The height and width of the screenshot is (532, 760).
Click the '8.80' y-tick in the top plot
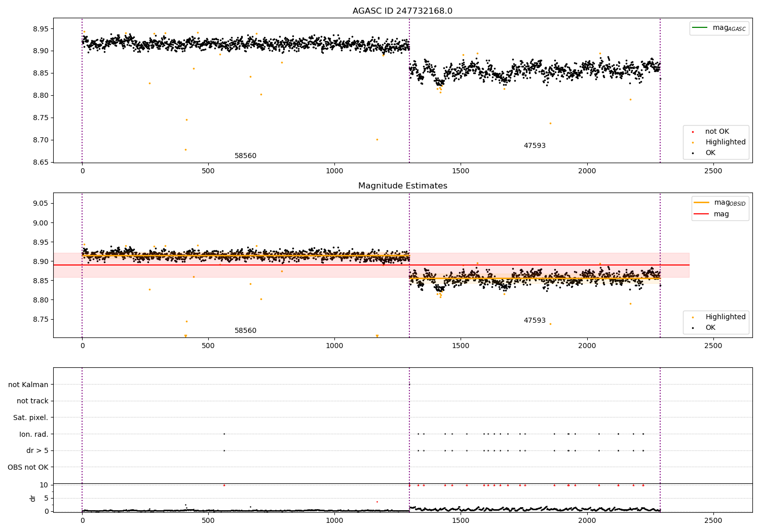click(x=41, y=95)
